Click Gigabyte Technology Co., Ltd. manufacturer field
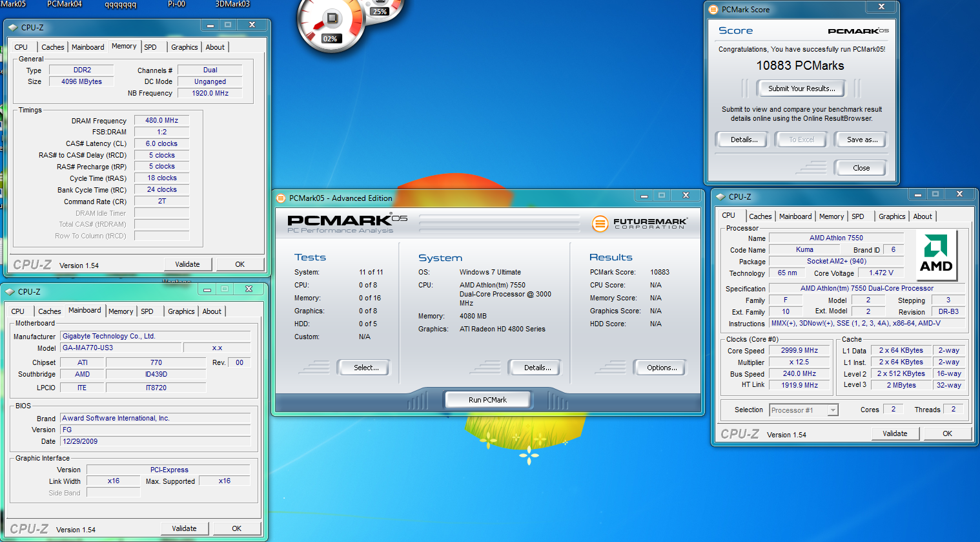980x542 pixels. [155, 336]
